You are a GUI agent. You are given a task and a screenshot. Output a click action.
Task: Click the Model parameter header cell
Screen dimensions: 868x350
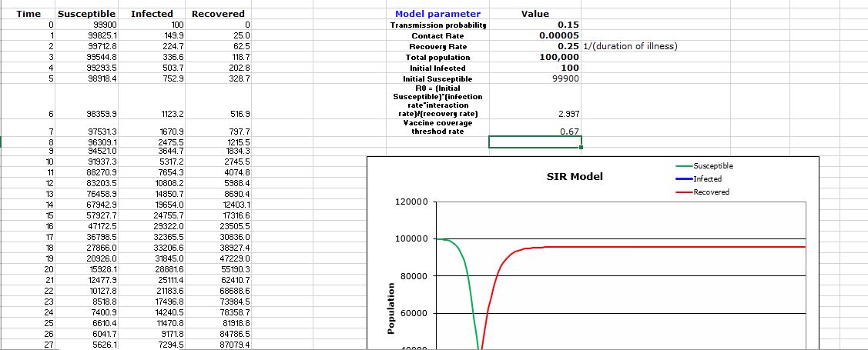438,14
